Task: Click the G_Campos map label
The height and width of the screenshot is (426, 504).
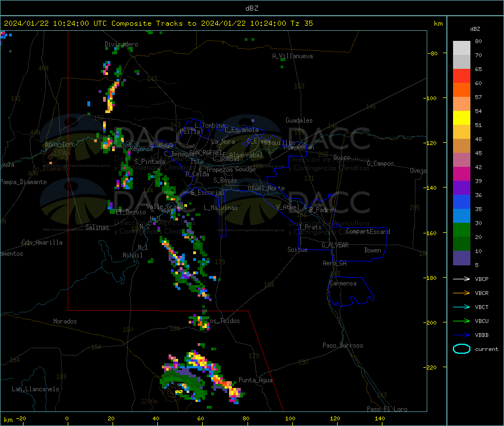Action: click(x=380, y=163)
